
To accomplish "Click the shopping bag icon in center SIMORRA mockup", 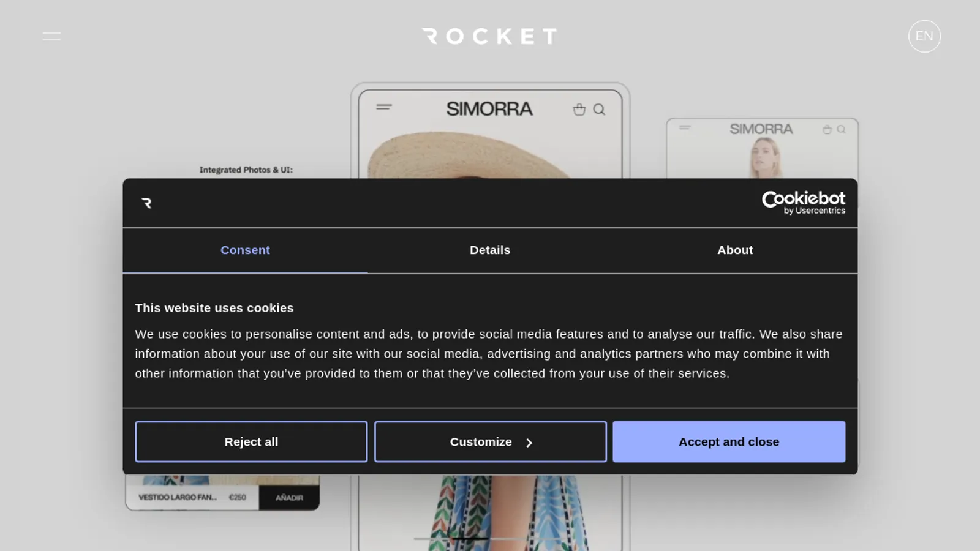I will point(579,110).
